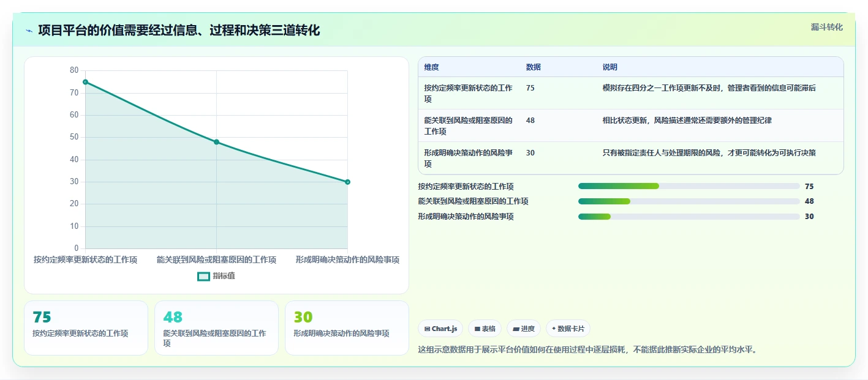Screen dimensions: 868x380
Task: Click the value 75 in the table
Action: tap(530, 88)
